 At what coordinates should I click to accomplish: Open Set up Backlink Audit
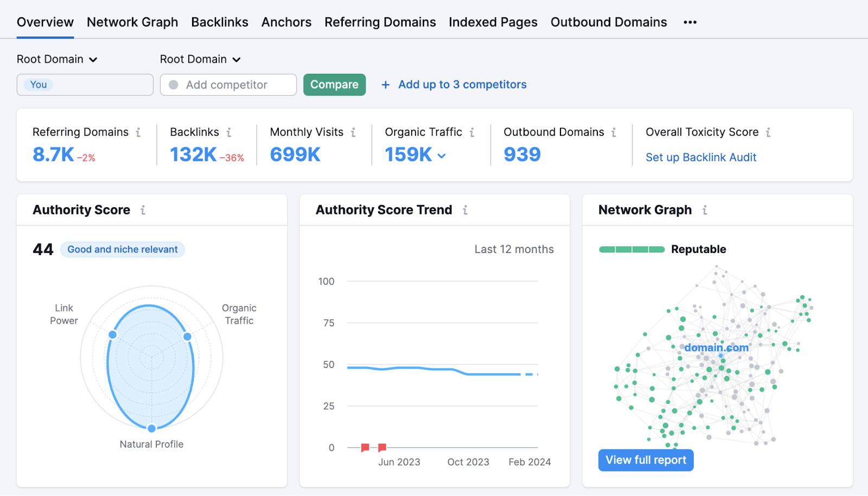pyautogui.click(x=700, y=157)
